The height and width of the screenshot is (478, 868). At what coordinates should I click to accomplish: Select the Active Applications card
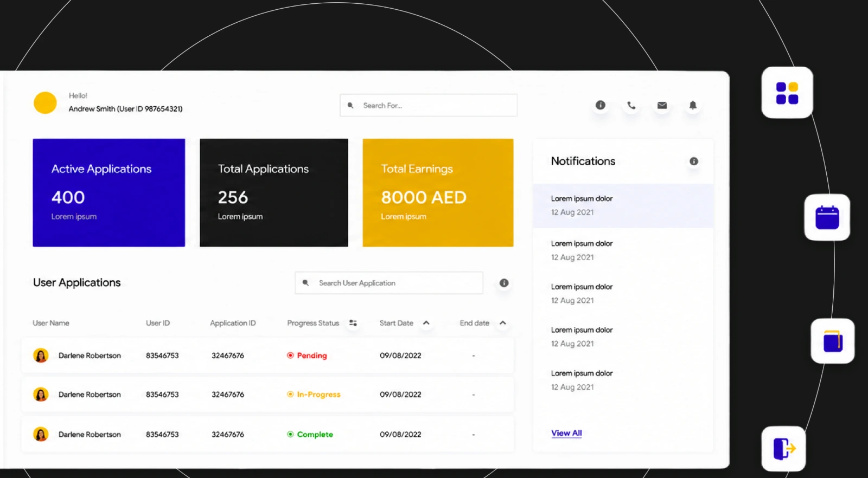108,193
